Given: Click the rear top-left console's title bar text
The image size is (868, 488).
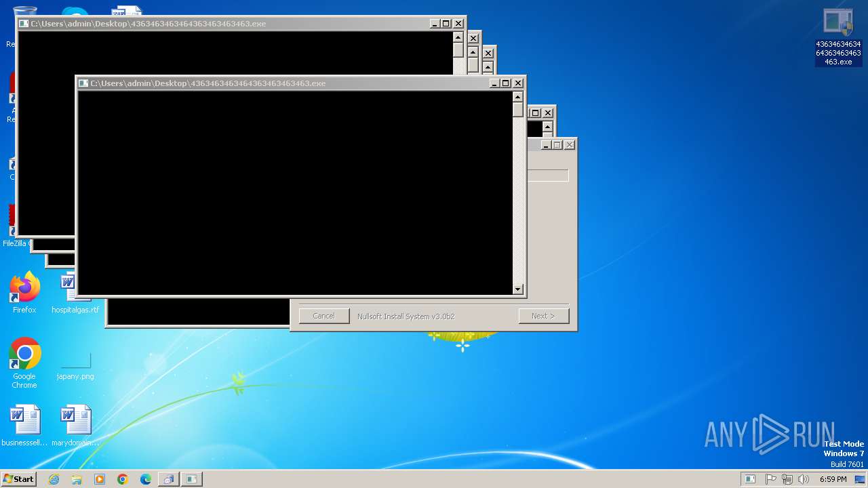Looking at the screenshot, I should point(149,24).
